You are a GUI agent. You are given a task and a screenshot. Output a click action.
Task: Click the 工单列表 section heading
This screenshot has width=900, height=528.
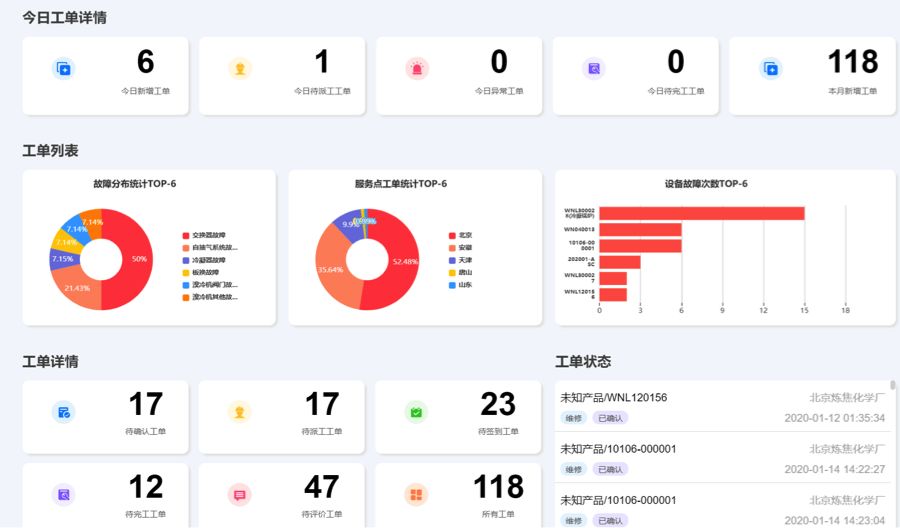coord(51,151)
